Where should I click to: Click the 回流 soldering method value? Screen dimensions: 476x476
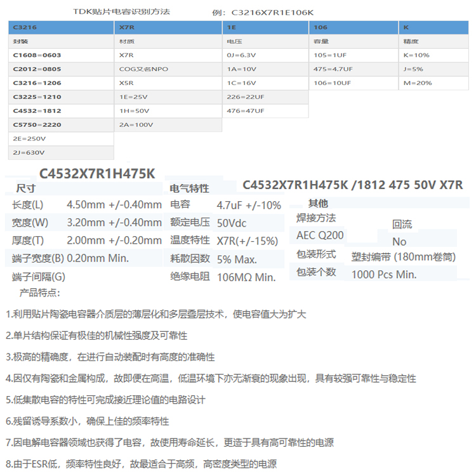pyautogui.click(x=402, y=224)
